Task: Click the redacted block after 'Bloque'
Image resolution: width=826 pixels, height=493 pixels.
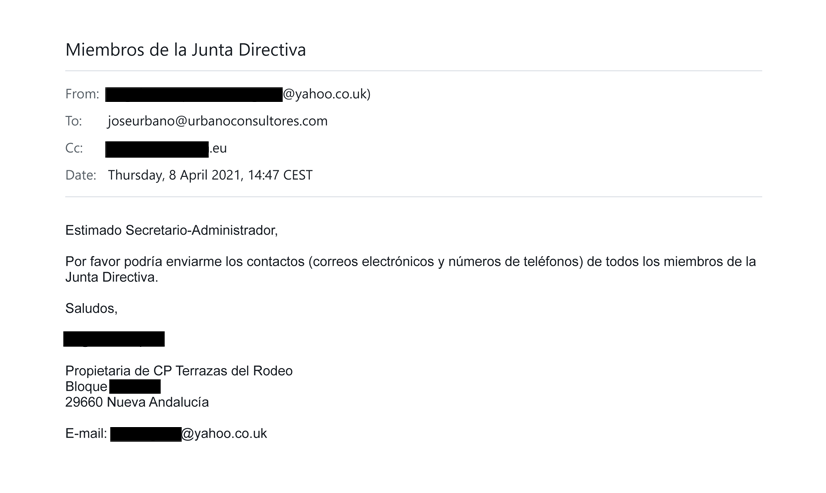Action: (x=135, y=387)
